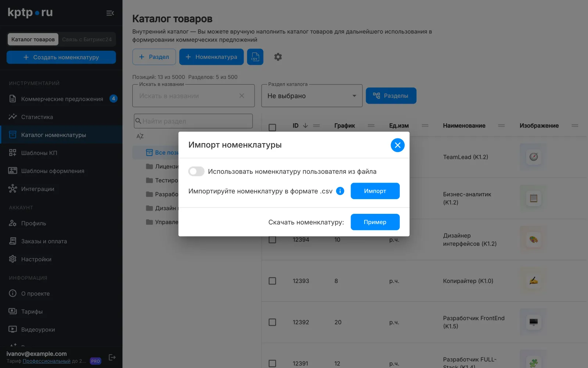588x368 pixels.
Task: Click the kptp.ru logo
Action: tap(30, 13)
